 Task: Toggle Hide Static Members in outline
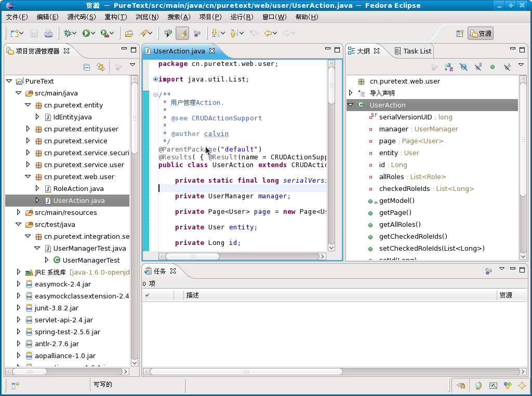point(478,67)
